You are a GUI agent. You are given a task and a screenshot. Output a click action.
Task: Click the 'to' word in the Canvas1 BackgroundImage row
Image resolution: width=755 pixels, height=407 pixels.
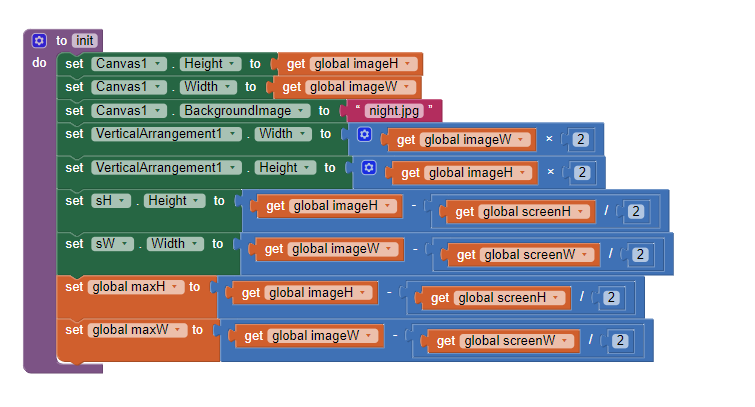[x=324, y=111]
